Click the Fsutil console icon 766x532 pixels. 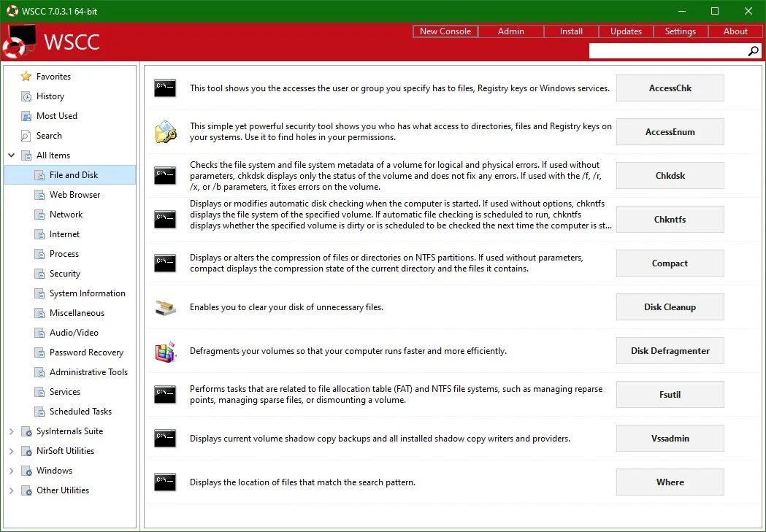coord(165,394)
